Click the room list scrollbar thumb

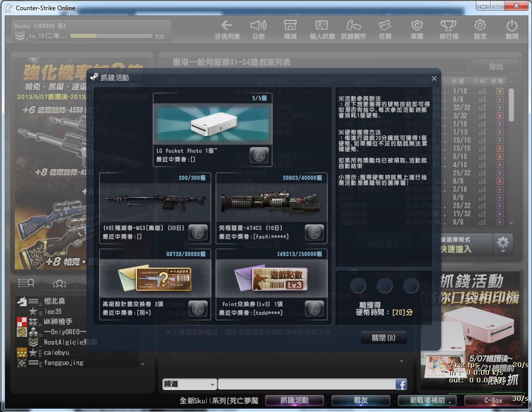coord(511,104)
